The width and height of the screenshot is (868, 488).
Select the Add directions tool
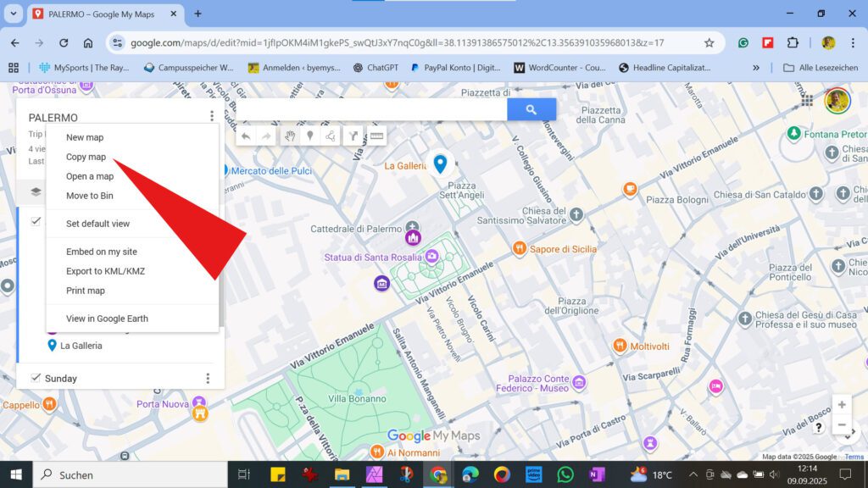point(353,136)
